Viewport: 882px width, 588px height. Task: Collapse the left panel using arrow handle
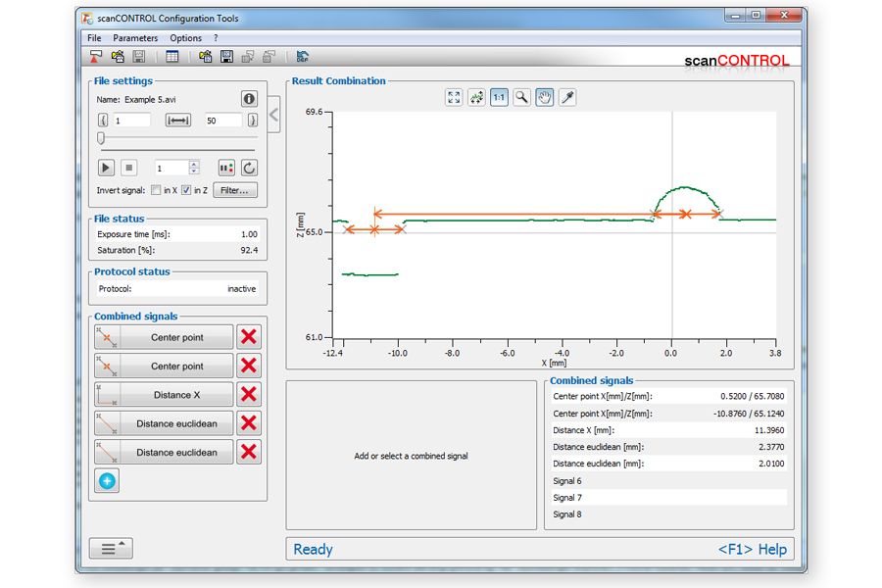(274, 115)
